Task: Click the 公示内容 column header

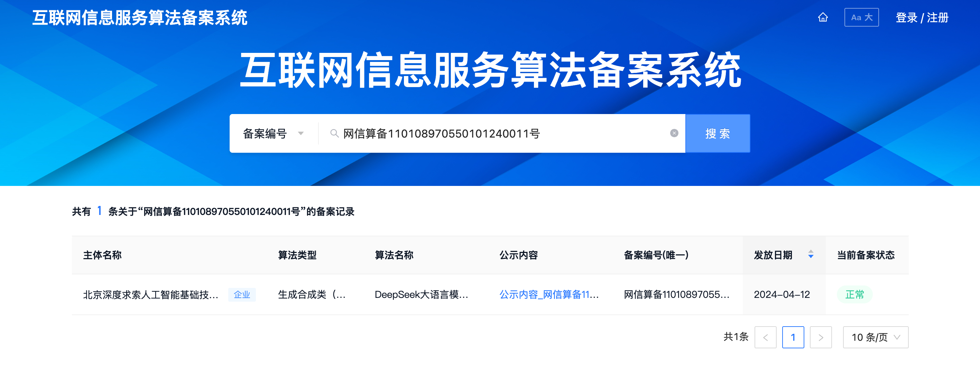Action: click(519, 255)
